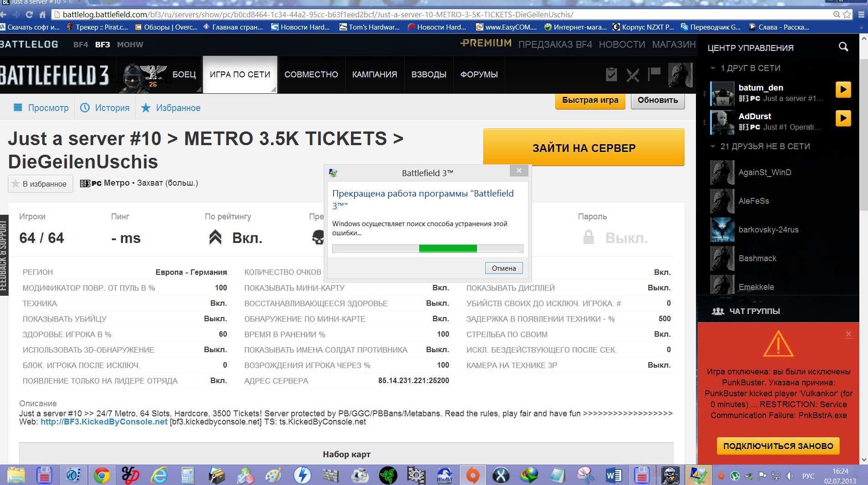The height and width of the screenshot is (485, 868).
Task: Click the assignments clipboard icon in header
Action: click(x=611, y=74)
